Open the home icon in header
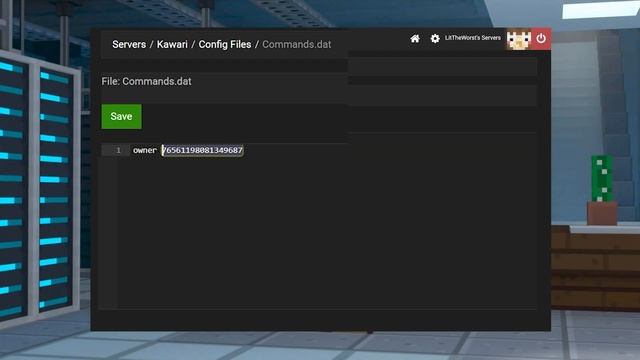The image size is (640, 360). click(x=415, y=38)
